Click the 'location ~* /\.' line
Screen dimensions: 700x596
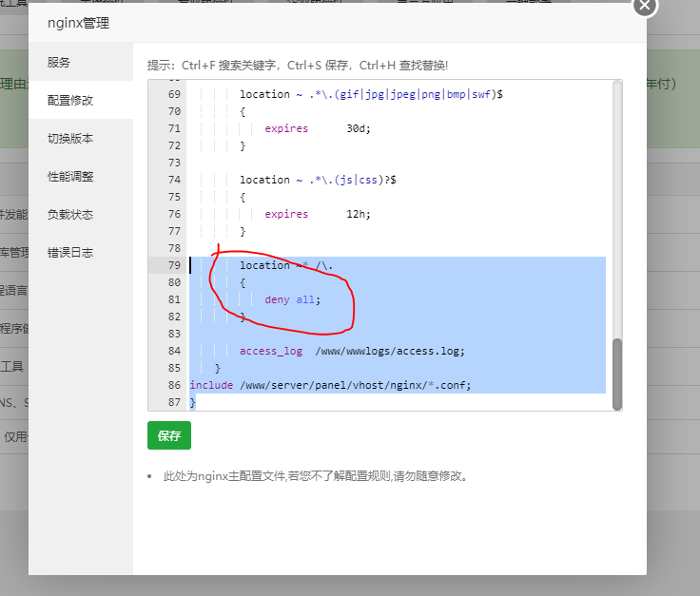[286, 265]
